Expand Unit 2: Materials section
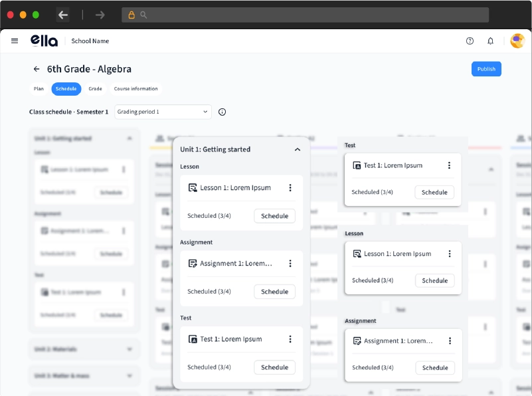 [x=130, y=349]
